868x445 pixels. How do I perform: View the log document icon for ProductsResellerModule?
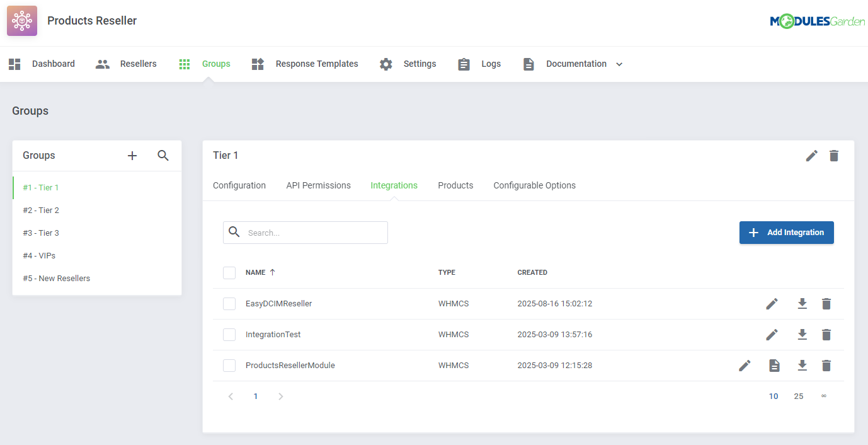coord(774,366)
